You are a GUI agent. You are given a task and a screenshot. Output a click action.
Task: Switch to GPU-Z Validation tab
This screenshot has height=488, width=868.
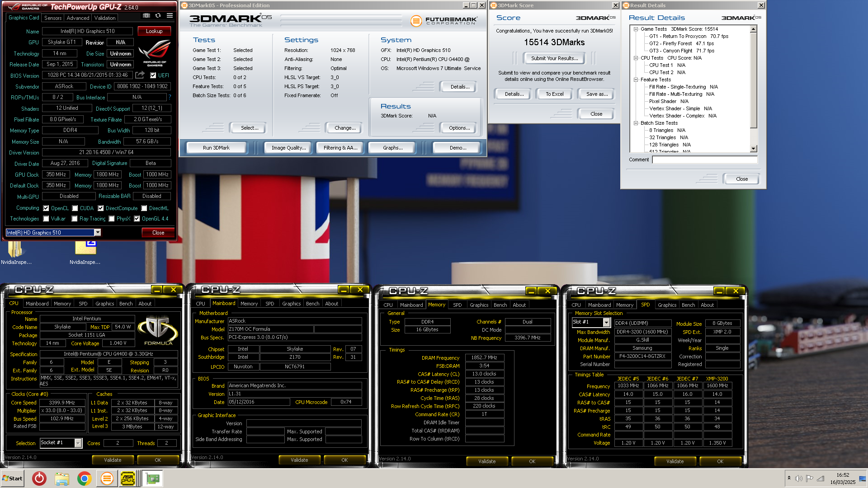coord(105,18)
